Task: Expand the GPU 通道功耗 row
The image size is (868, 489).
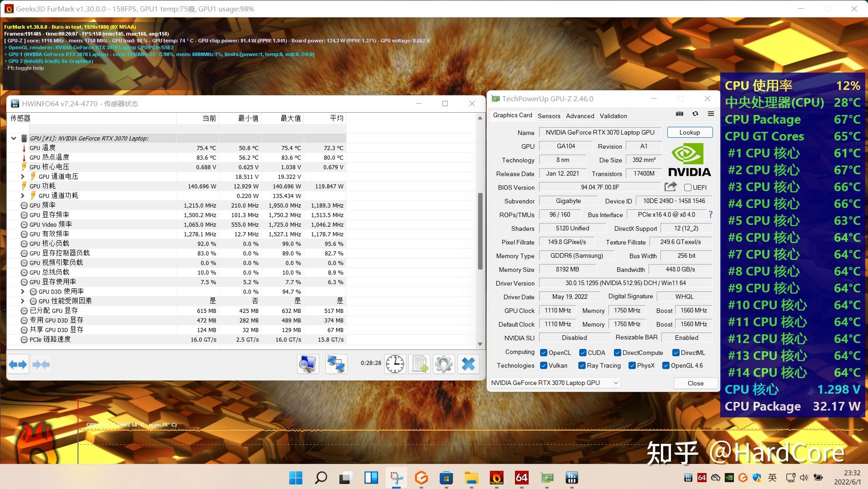Action: tap(23, 195)
